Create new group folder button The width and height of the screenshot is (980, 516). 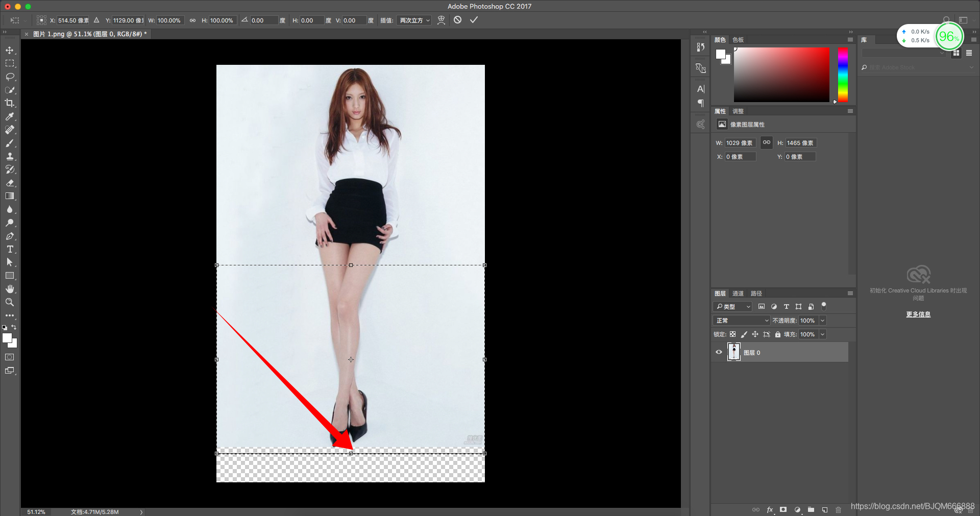[x=811, y=510]
